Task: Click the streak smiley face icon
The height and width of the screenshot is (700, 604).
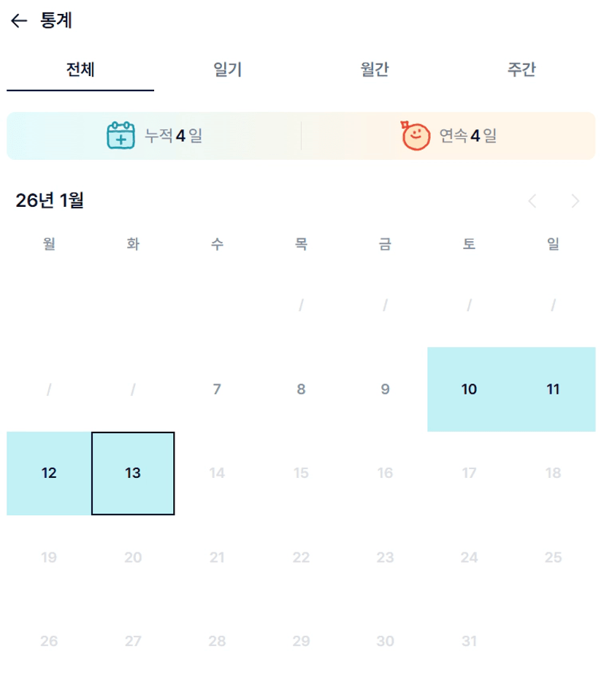Action: pyautogui.click(x=416, y=135)
